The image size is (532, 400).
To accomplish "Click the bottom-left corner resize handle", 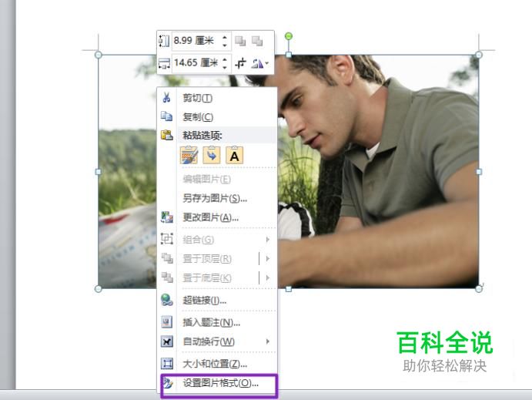I will [x=98, y=289].
